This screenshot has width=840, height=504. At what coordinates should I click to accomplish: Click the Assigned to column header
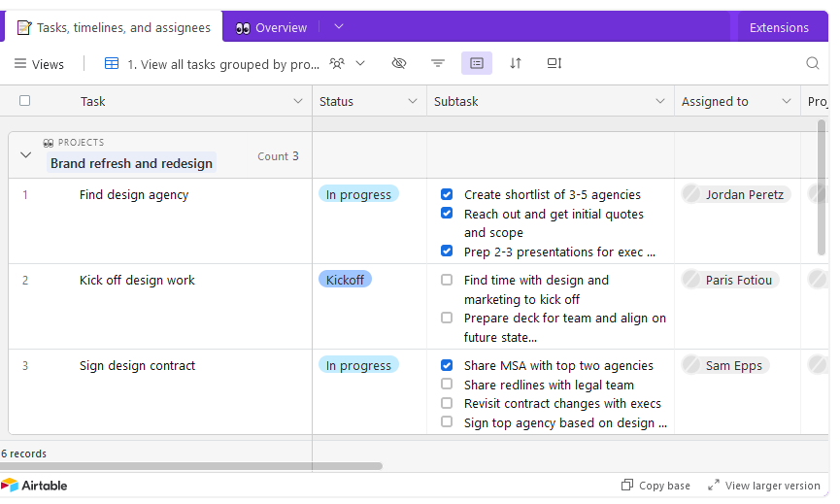(737, 101)
